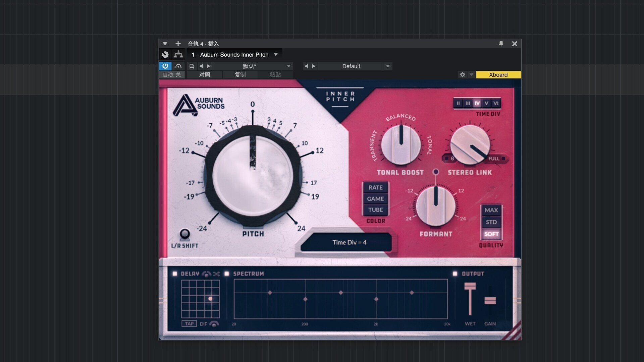Select the RATE color mode
The width and height of the screenshot is (644, 362).
pyautogui.click(x=375, y=187)
